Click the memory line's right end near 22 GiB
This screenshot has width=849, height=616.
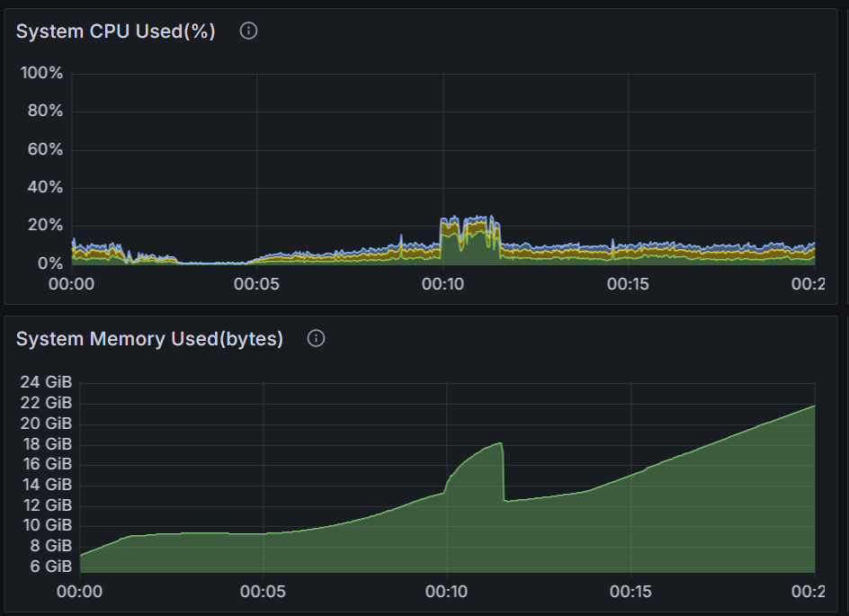pos(812,406)
